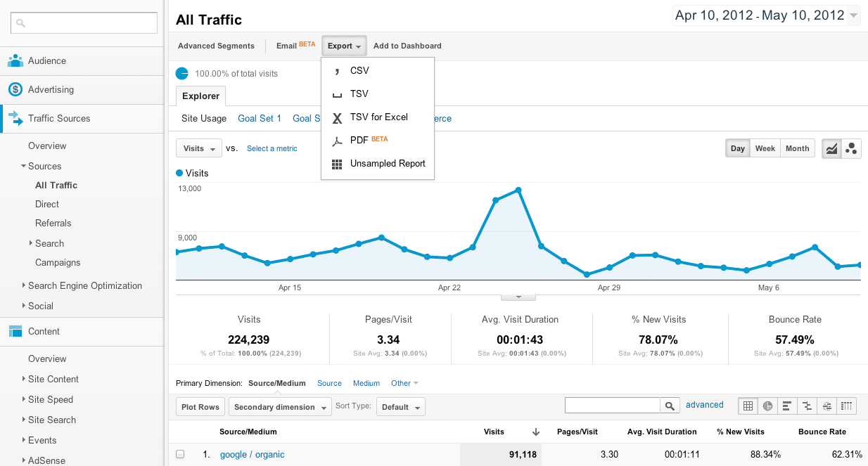Select the pivot table view icon

(846, 406)
